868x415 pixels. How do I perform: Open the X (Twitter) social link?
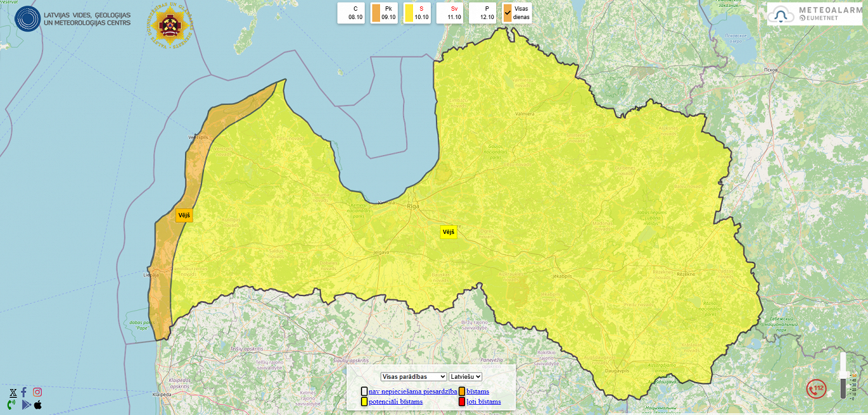click(13, 393)
